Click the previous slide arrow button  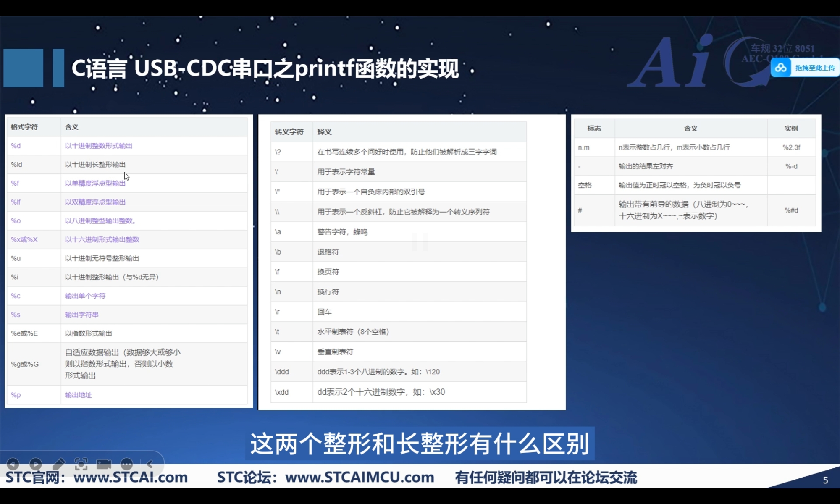(13, 464)
